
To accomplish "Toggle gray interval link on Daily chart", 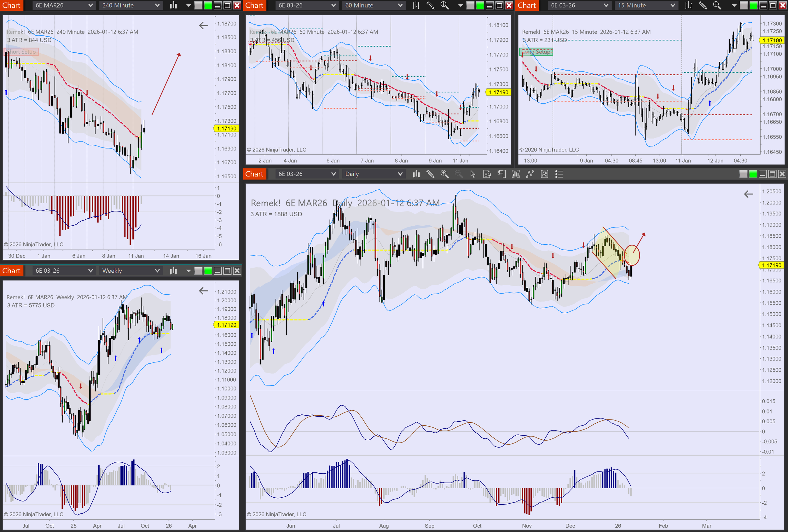I will pyautogui.click(x=743, y=174).
